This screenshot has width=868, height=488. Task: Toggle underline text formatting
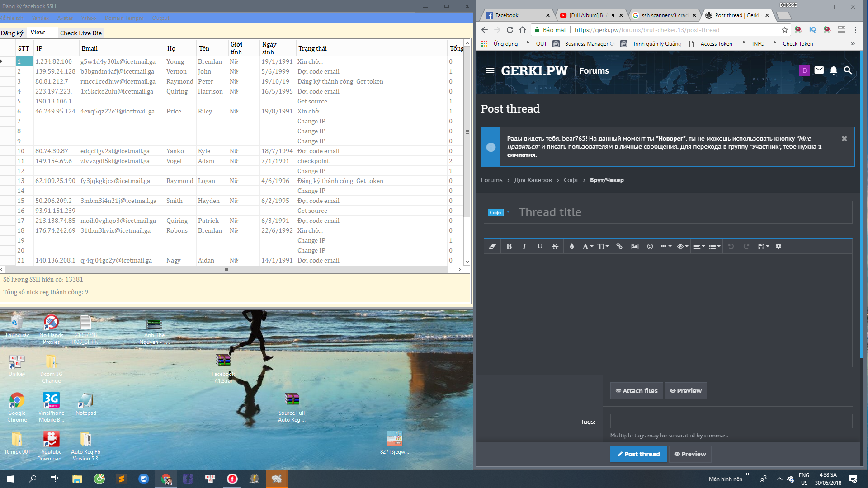540,246
